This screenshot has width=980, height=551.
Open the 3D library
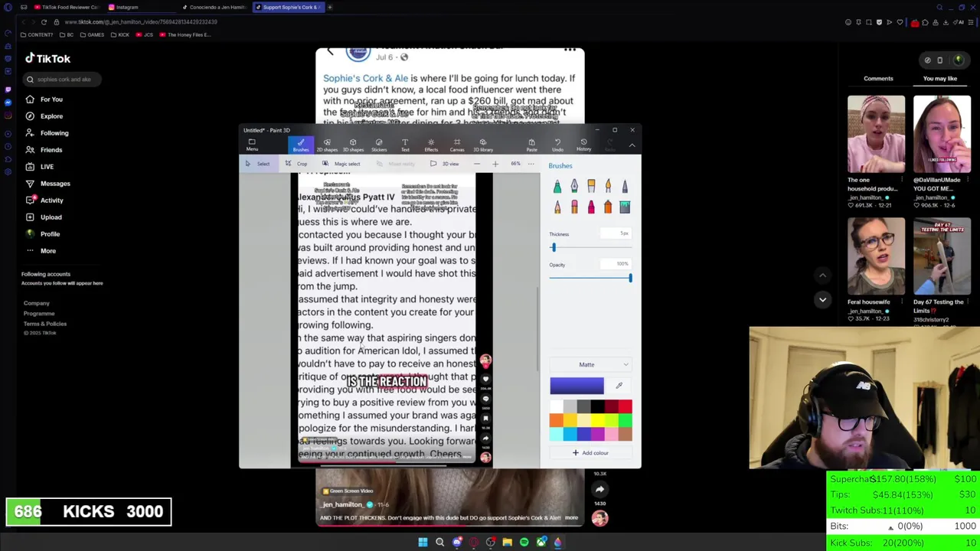[483, 145]
